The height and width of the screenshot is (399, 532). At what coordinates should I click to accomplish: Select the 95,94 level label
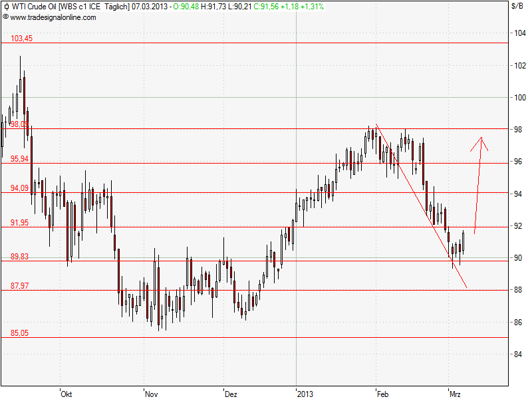click(x=20, y=159)
